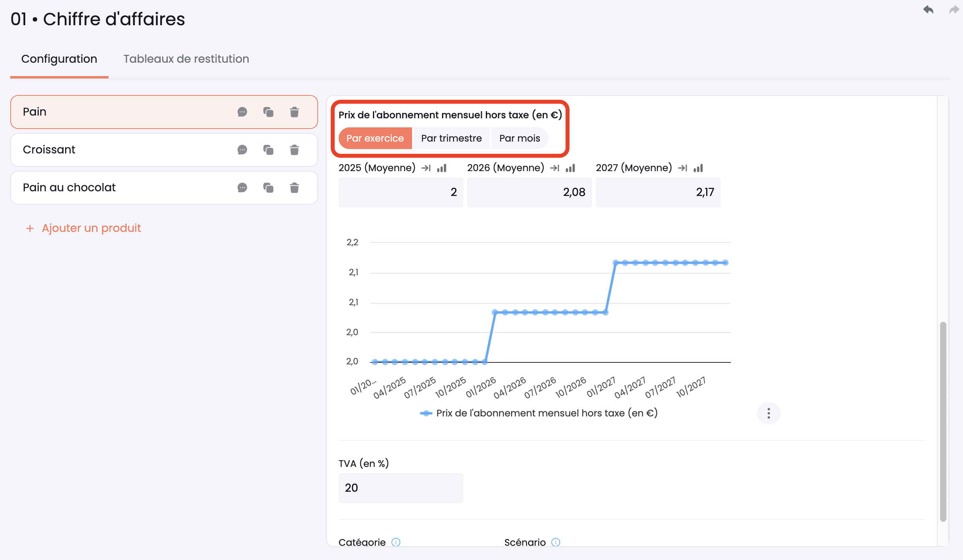Delete the Pain product
963x560 pixels.
pyautogui.click(x=294, y=112)
